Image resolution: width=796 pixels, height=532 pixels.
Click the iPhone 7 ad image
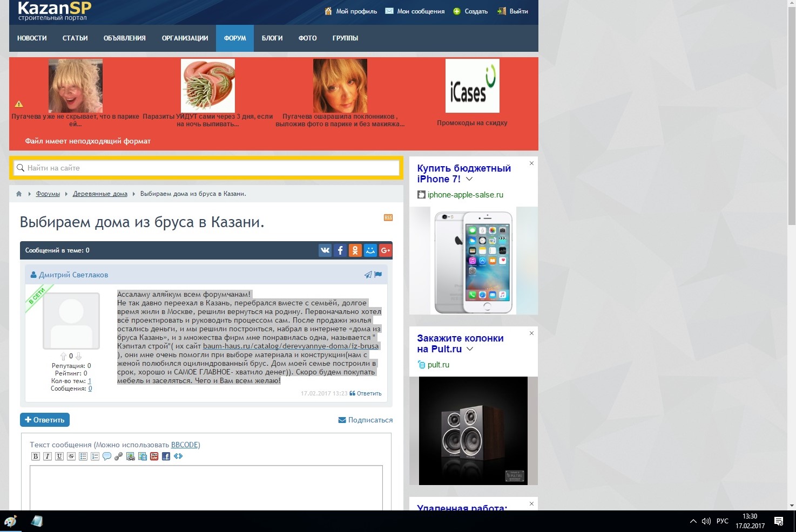coord(474,261)
